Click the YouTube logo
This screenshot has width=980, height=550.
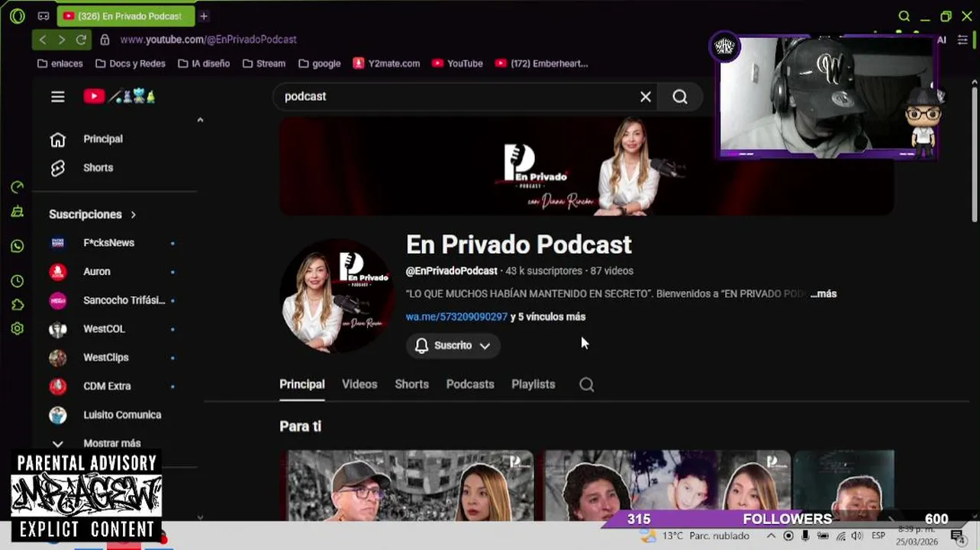[x=119, y=96]
